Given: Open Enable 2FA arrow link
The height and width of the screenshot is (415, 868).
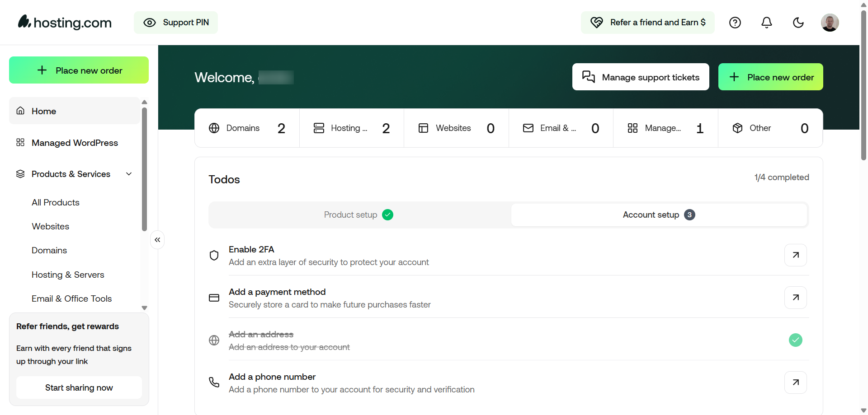Looking at the screenshot, I should pos(796,255).
